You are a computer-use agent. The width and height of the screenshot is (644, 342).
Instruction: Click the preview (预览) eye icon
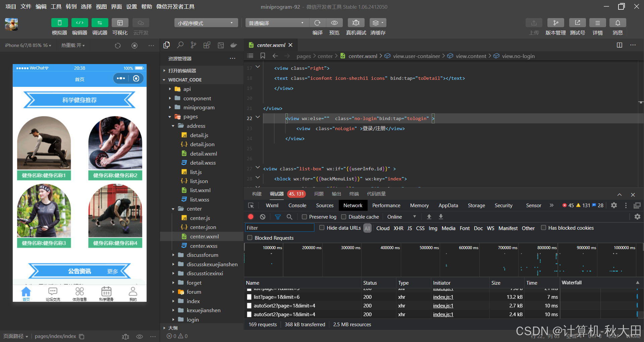tap(334, 23)
